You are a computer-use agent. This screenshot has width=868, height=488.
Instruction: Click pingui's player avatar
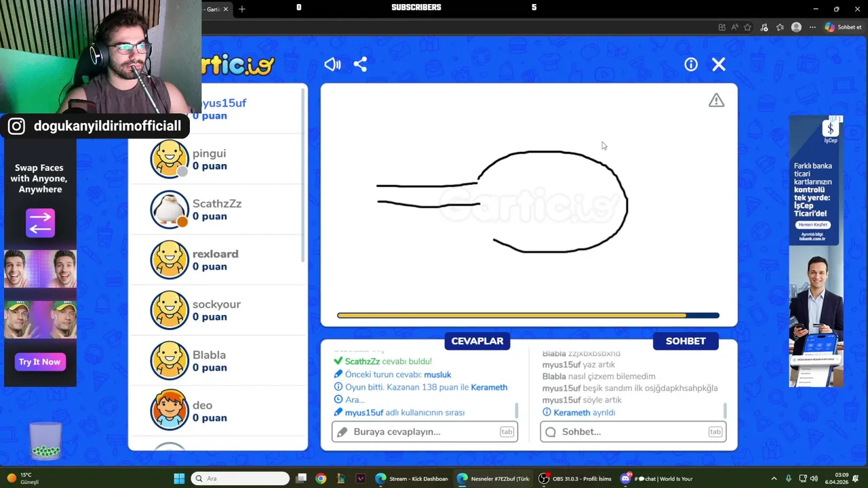[170, 159]
